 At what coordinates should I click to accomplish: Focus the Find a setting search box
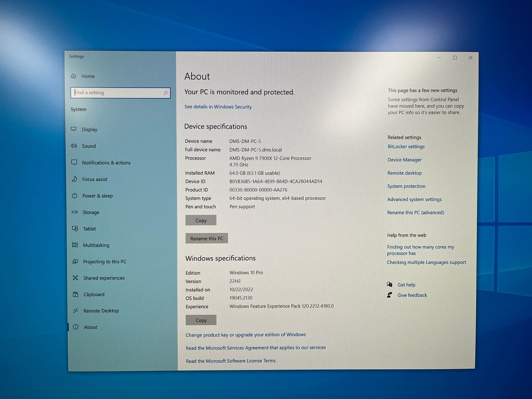[120, 93]
